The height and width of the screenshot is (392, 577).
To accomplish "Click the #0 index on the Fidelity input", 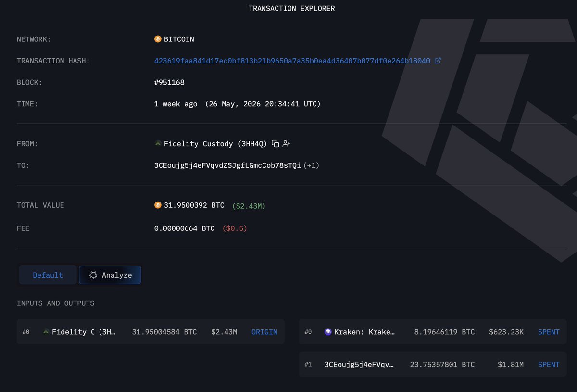I will (26, 332).
